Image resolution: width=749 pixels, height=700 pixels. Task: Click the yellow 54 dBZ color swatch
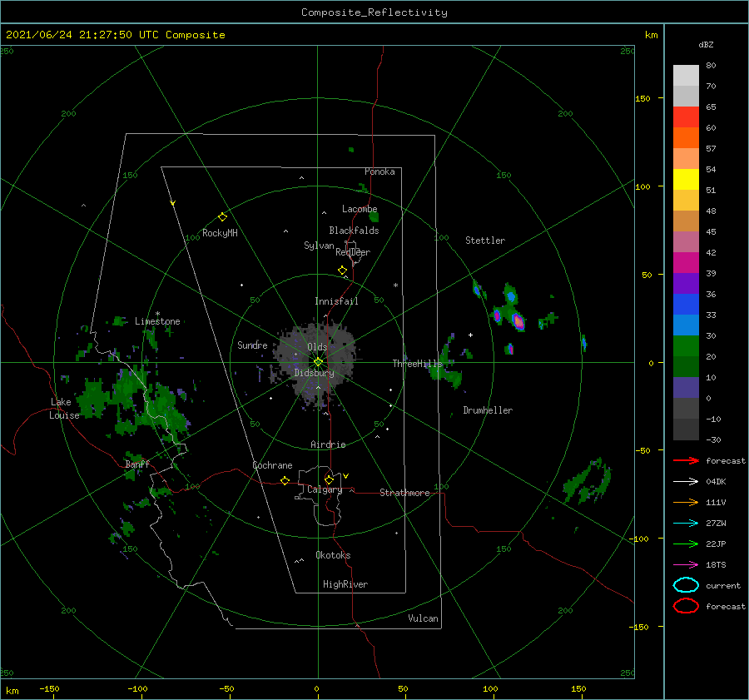pos(686,180)
